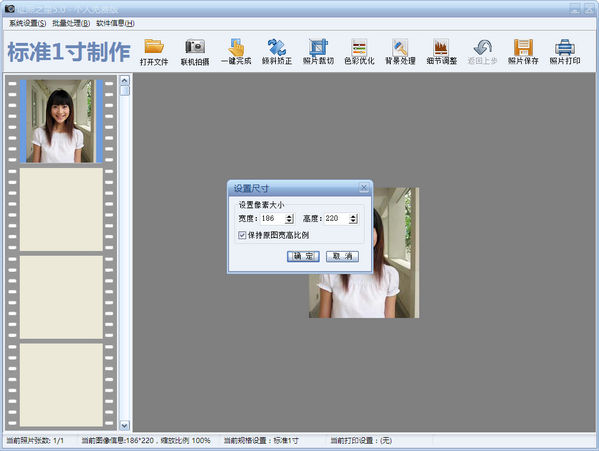Open 背景处理 background processing tool

[400, 52]
